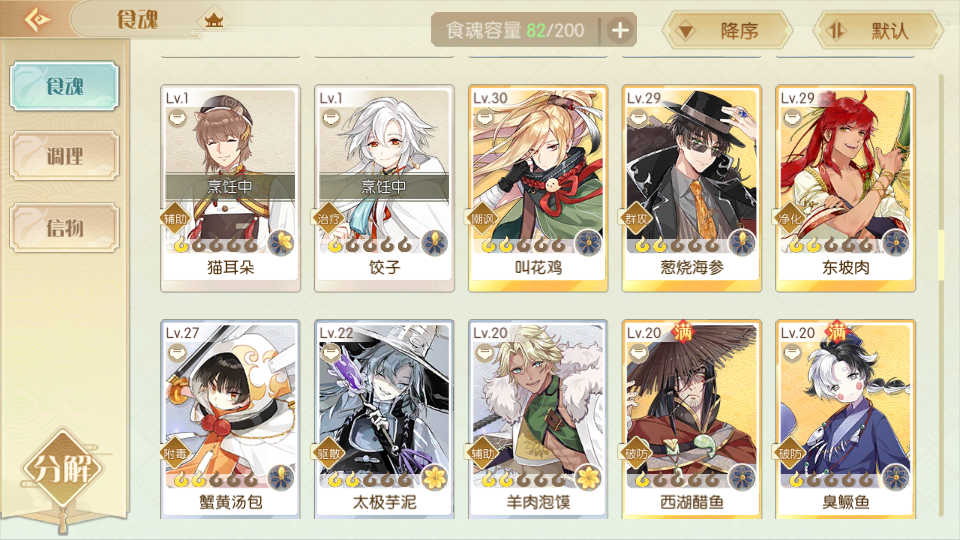This screenshot has height=540, width=960.
Task: Click the back arrow icon
Action: pos(37,20)
